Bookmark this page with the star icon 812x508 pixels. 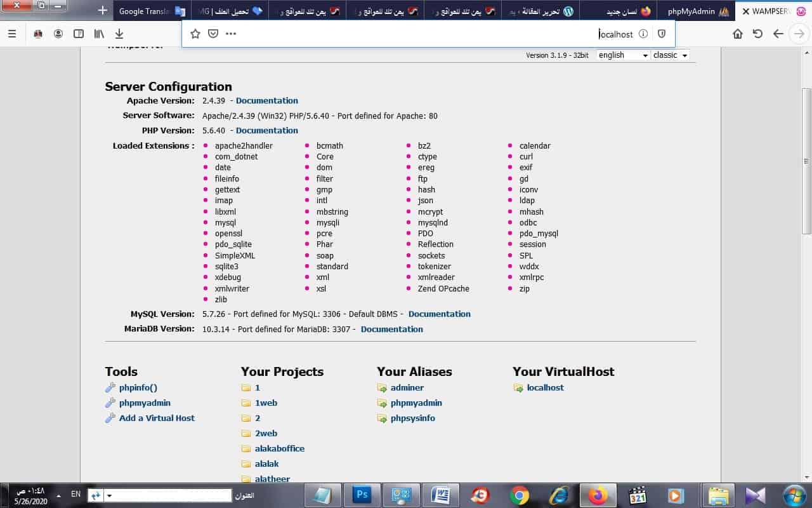[x=195, y=34]
